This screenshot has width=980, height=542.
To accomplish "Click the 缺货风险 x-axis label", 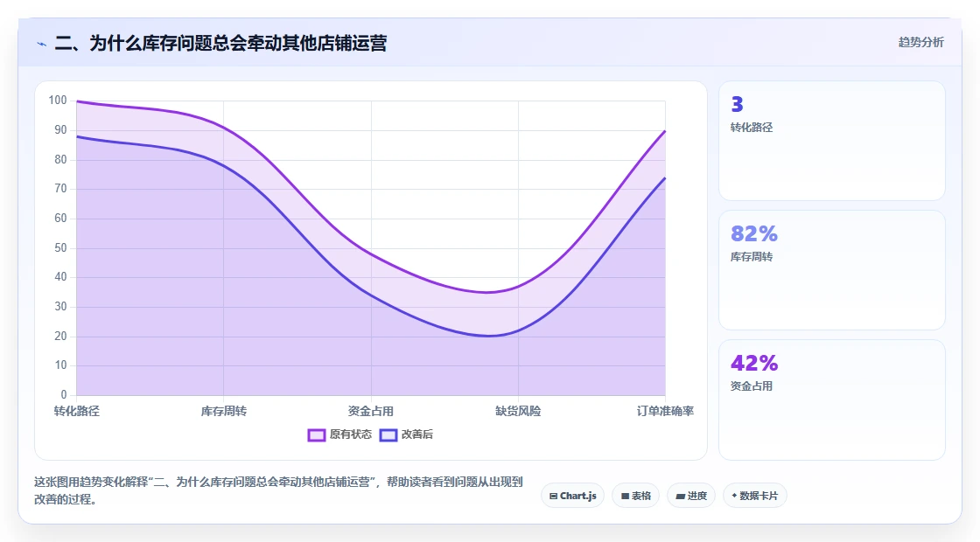I will 518,411.
